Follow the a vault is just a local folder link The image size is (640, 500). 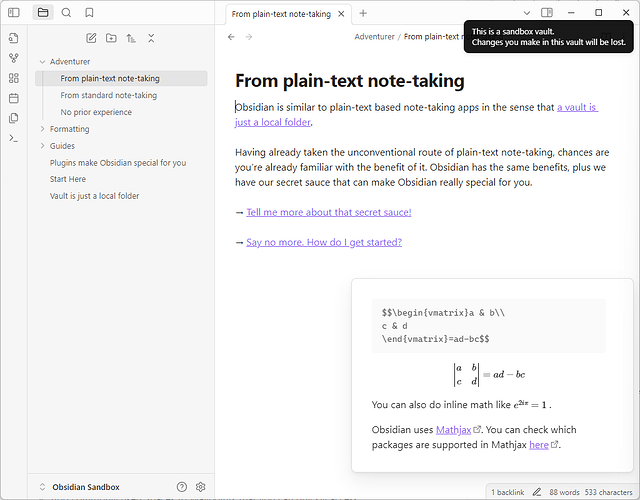pos(577,107)
